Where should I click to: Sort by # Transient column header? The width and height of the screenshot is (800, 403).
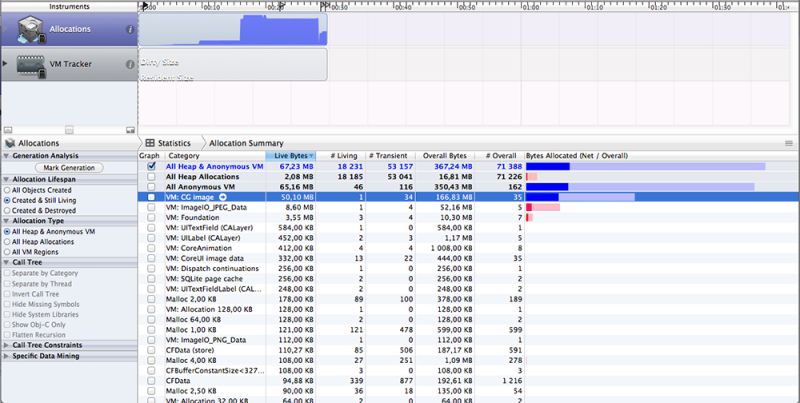pos(390,156)
